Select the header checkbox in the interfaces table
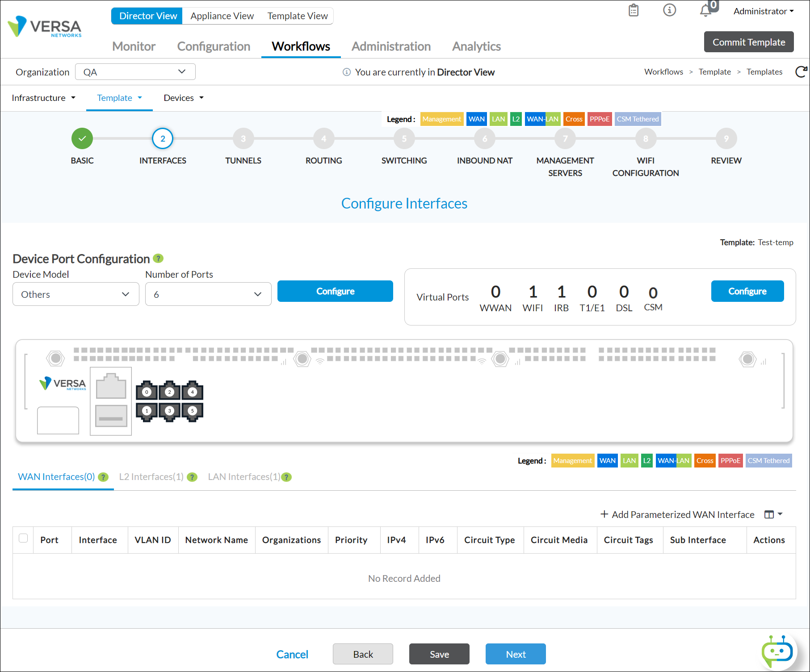This screenshot has width=810, height=672. click(x=23, y=539)
